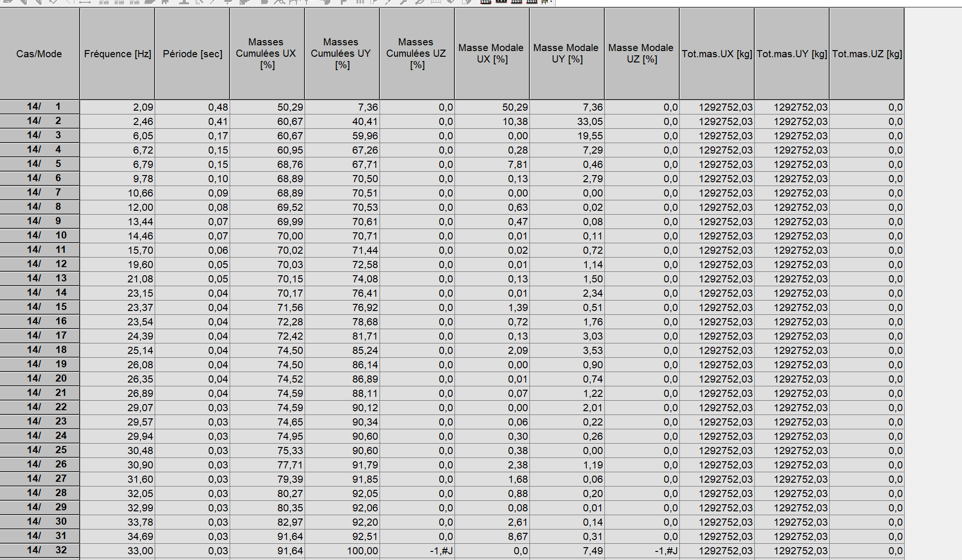
Task: Select the Tot.mas.UX [kg] column header
Action: coord(717,54)
